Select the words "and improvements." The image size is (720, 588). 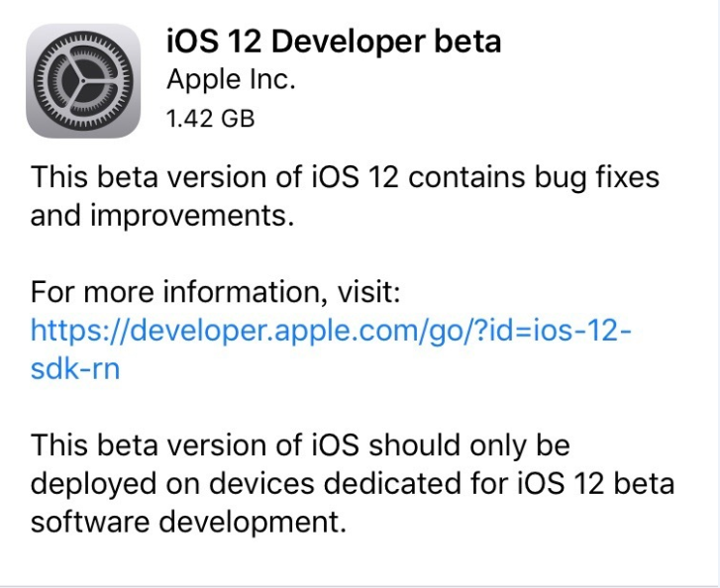point(162,216)
